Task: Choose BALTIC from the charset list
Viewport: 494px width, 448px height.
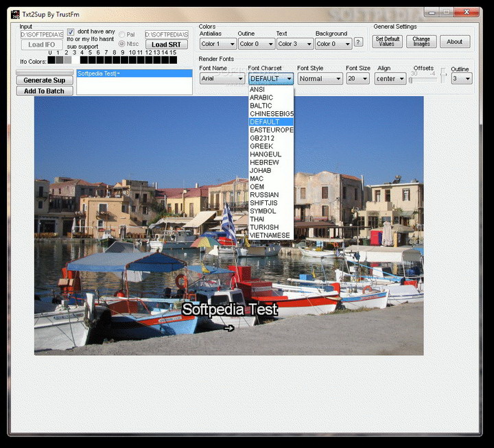Action: [271, 106]
